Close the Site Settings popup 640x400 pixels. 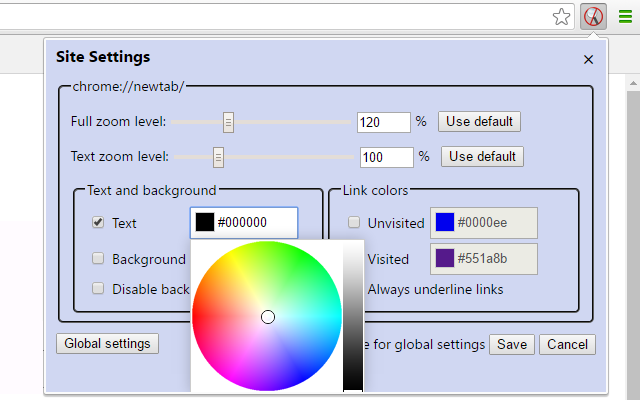pos(588,60)
